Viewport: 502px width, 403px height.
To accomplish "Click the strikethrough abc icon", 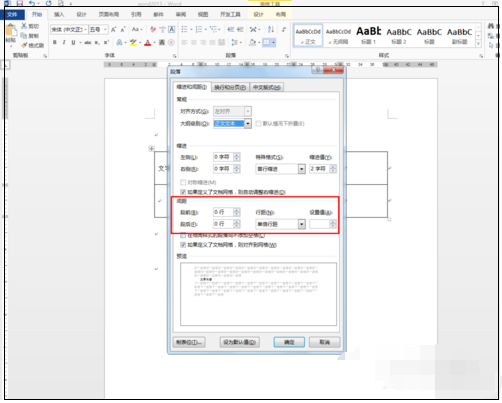I will click(88, 42).
